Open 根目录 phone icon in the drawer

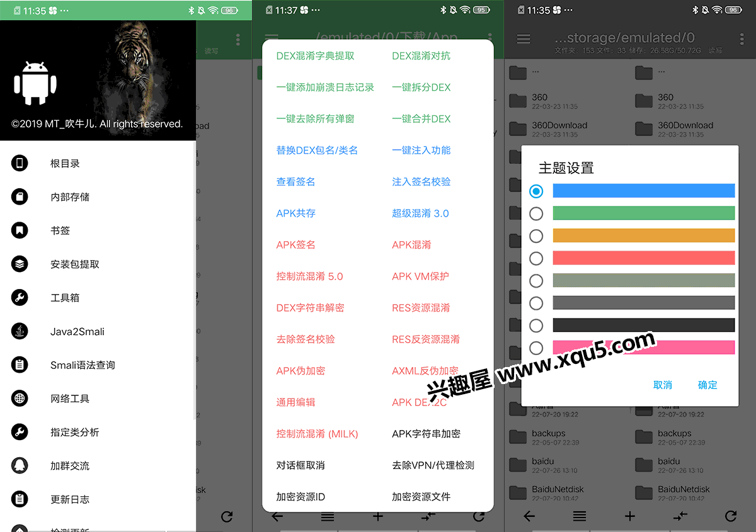tap(20, 164)
